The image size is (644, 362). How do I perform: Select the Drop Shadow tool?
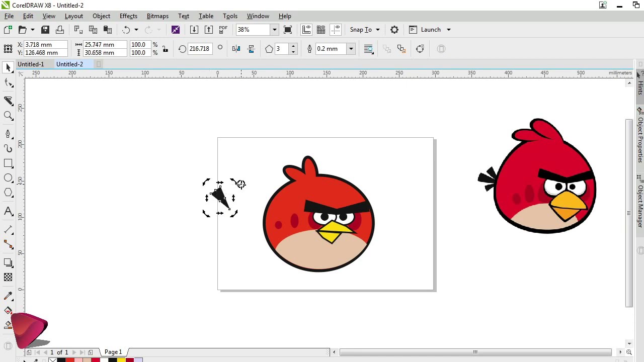point(8,262)
